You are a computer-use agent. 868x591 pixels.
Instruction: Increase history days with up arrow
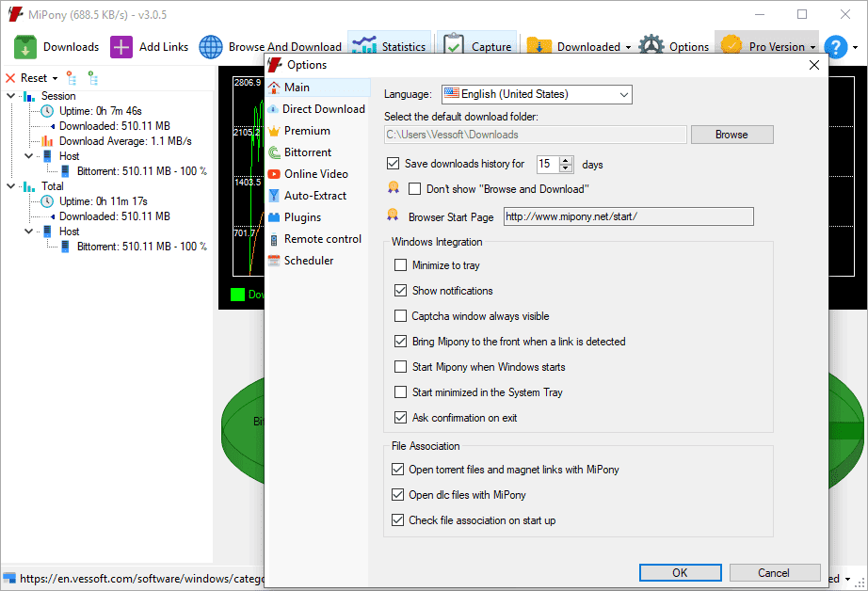coord(566,161)
